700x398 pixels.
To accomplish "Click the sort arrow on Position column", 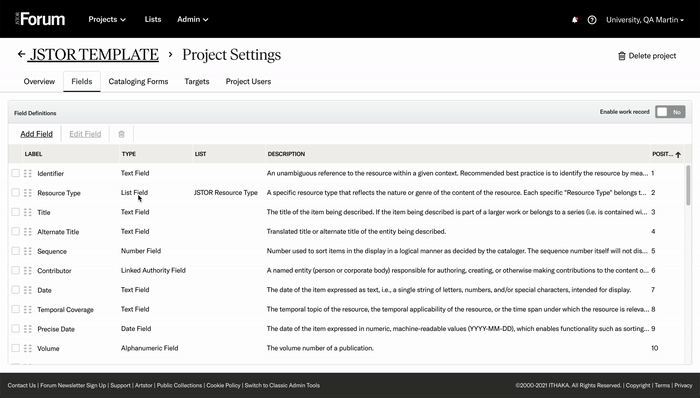I will [678, 154].
